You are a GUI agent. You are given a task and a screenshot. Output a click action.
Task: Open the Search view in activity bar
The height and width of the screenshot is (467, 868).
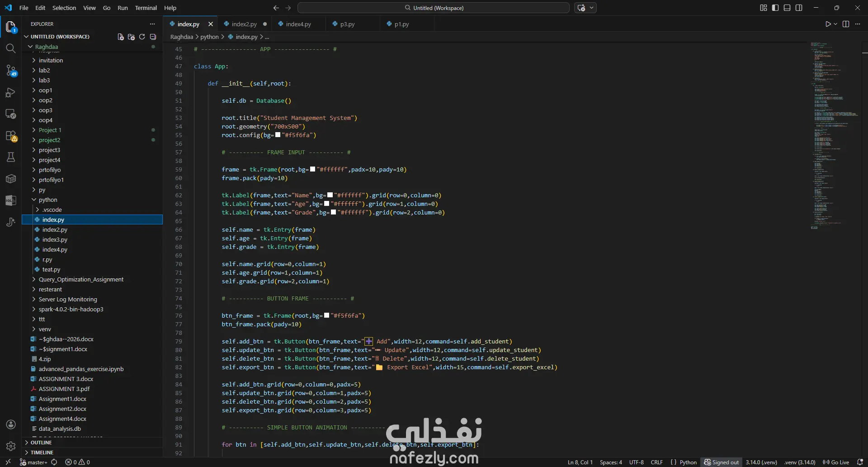pyautogui.click(x=11, y=48)
